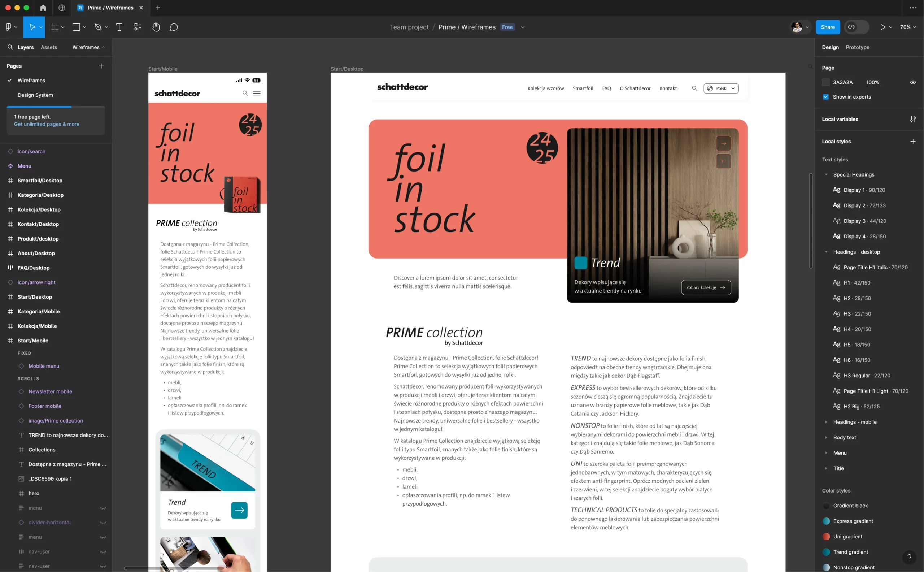The width and height of the screenshot is (924, 572).
Task: Select the Hand tool
Action: click(x=156, y=27)
